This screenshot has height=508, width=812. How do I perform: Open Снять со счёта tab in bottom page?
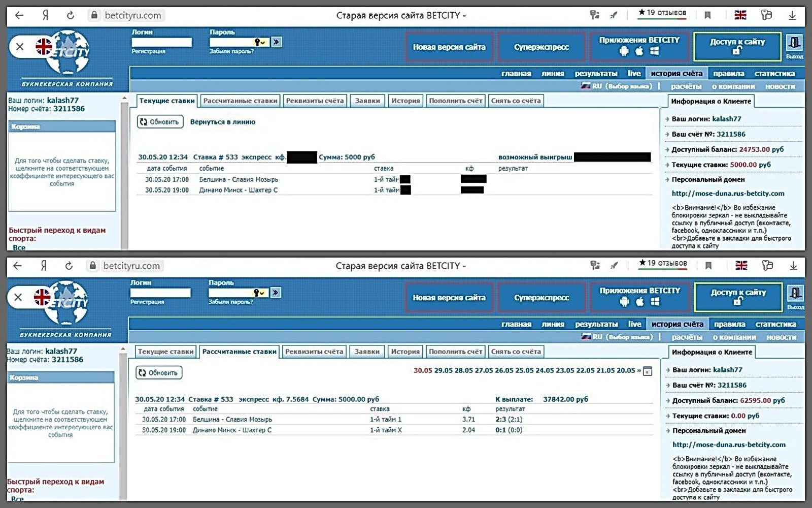point(516,352)
